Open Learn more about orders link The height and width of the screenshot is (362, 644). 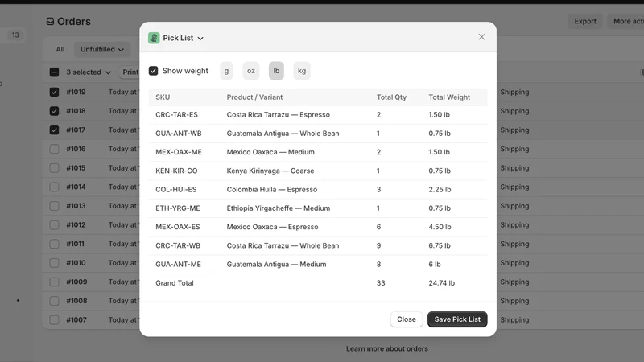[387, 348]
